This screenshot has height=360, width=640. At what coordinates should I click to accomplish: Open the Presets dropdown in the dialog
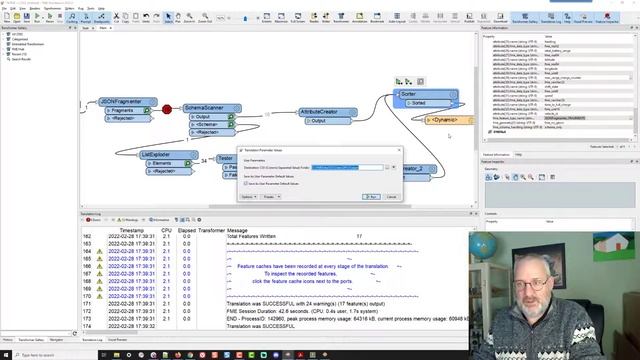[x=271, y=197]
